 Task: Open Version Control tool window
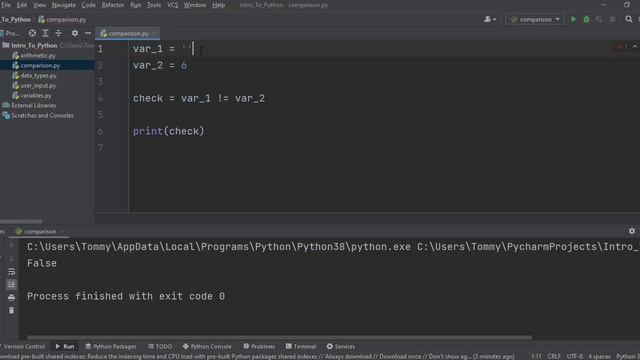click(x=23, y=346)
